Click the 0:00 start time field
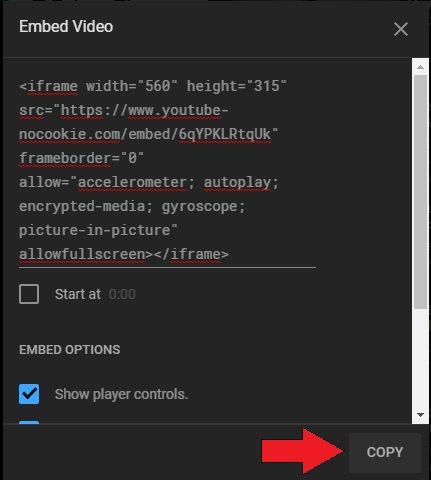The image size is (431, 480). [x=122, y=294]
